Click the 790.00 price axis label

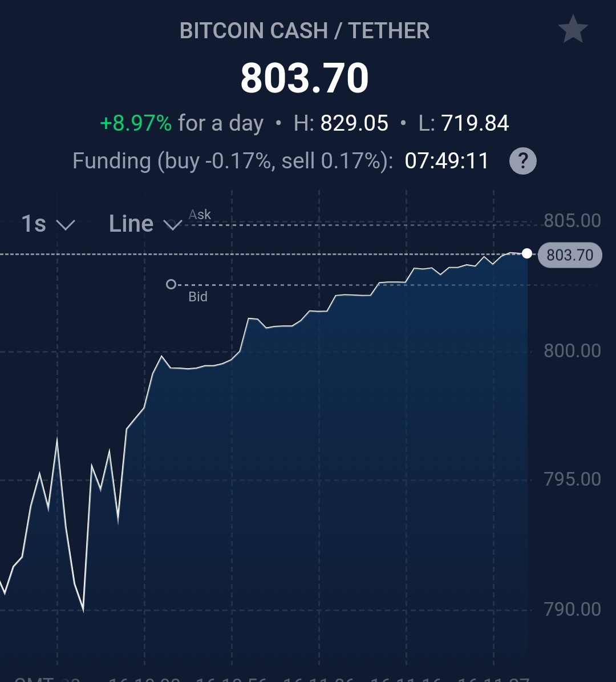572,610
